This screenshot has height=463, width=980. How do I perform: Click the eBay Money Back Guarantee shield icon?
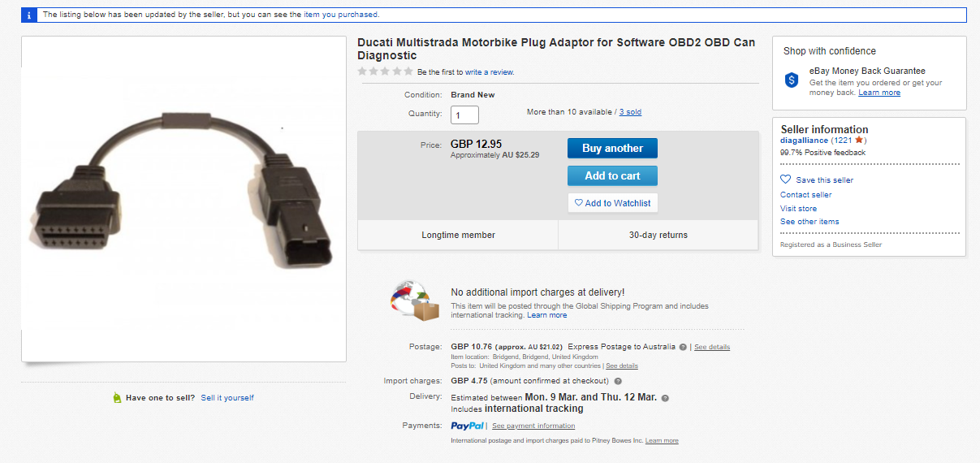tap(792, 80)
